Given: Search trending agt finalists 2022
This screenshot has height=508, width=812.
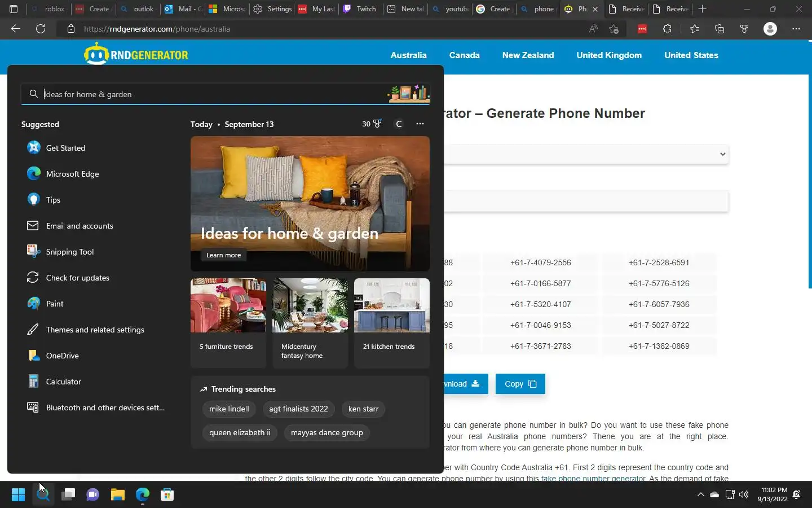Looking at the screenshot, I should point(298,409).
